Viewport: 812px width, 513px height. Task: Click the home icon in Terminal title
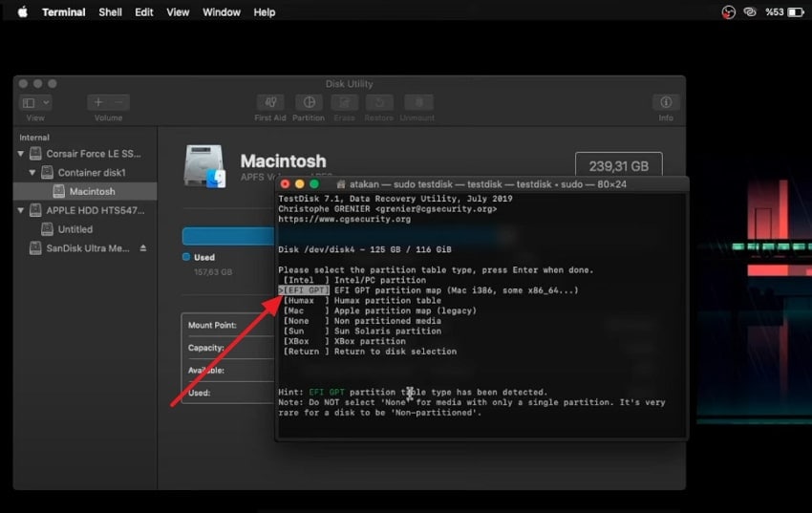[341, 184]
